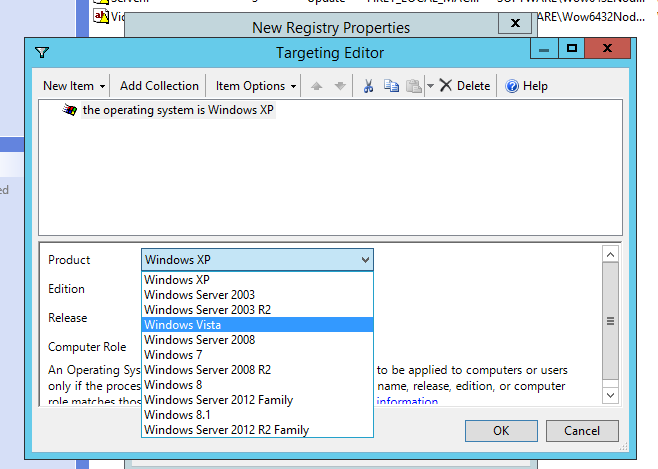
Task: Collapse the Product combo box
Action: (365, 260)
